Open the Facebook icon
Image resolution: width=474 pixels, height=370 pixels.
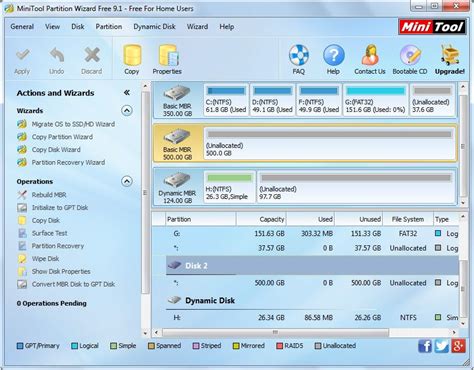pos(425,346)
